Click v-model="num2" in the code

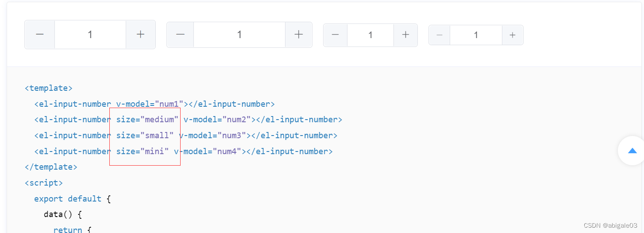[217, 120]
